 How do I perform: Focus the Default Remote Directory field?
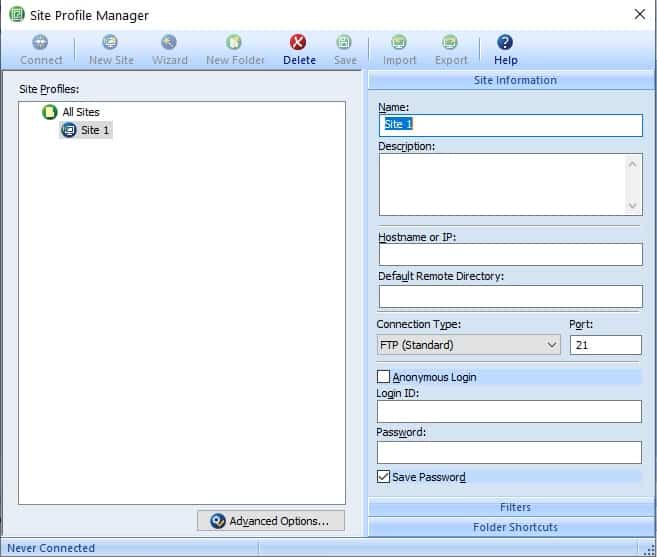[x=510, y=297]
